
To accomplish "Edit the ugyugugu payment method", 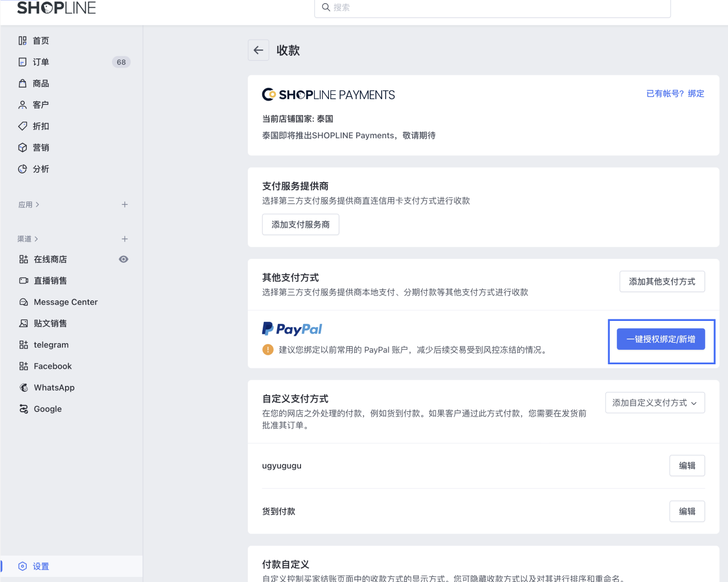I will 686,465.
